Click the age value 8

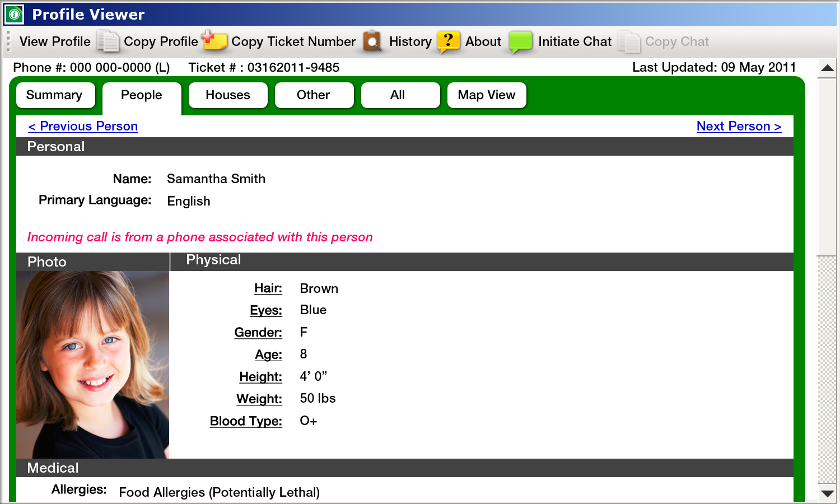pos(304,354)
